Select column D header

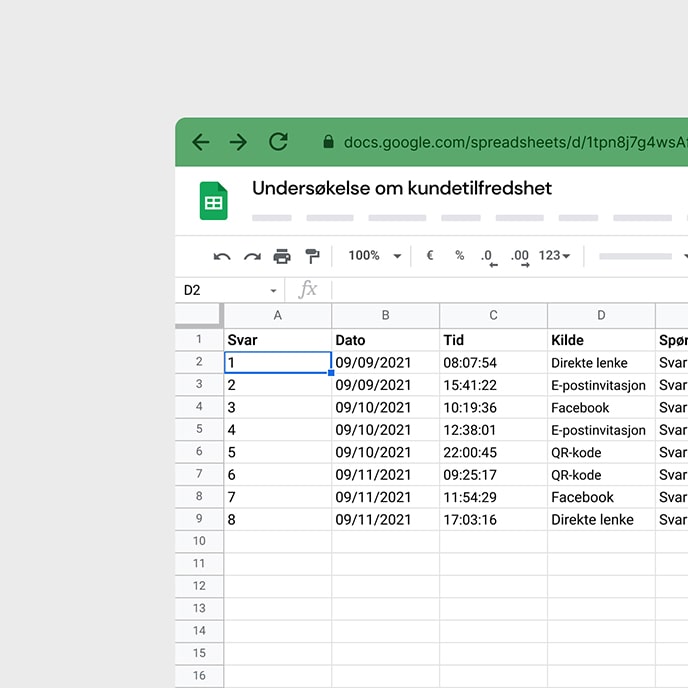pyautogui.click(x=602, y=315)
